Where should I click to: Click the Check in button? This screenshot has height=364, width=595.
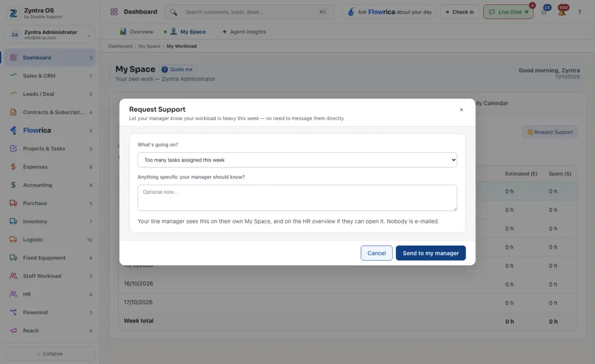[460, 12]
